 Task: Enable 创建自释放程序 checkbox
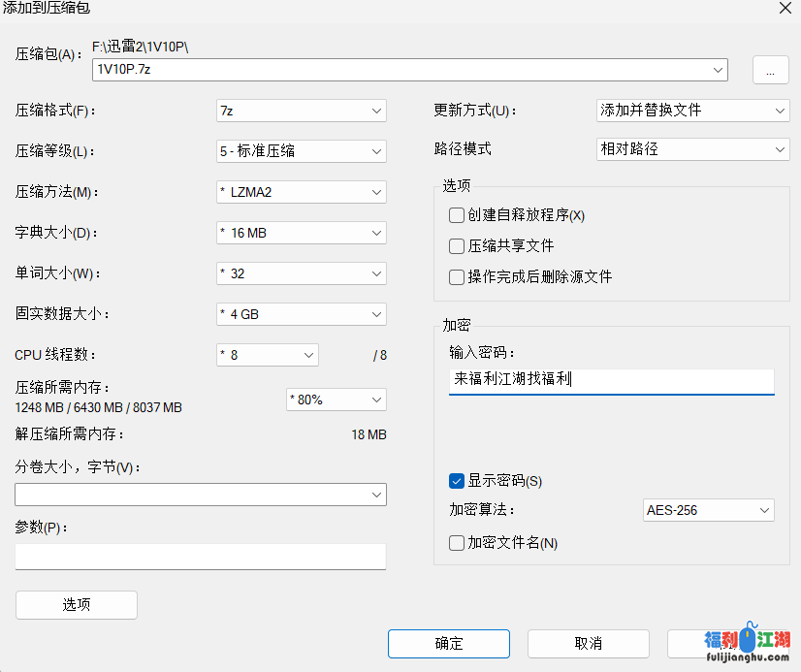tap(457, 215)
